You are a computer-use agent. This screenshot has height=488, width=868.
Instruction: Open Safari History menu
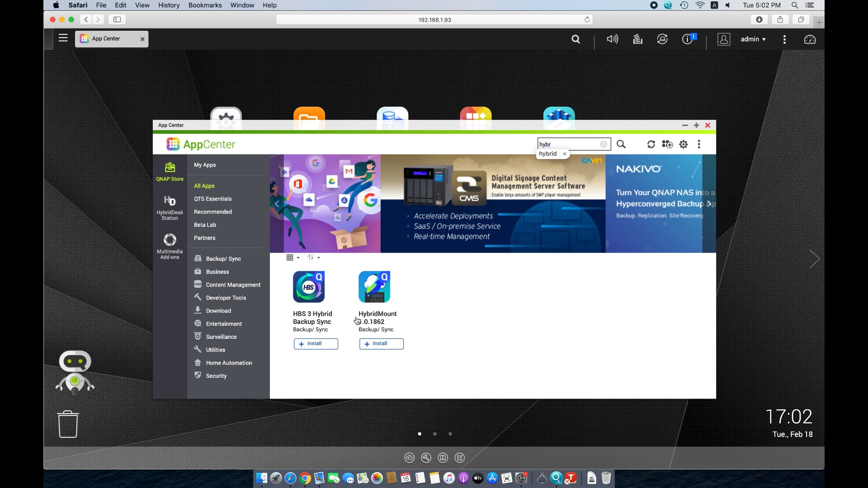point(169,5)
